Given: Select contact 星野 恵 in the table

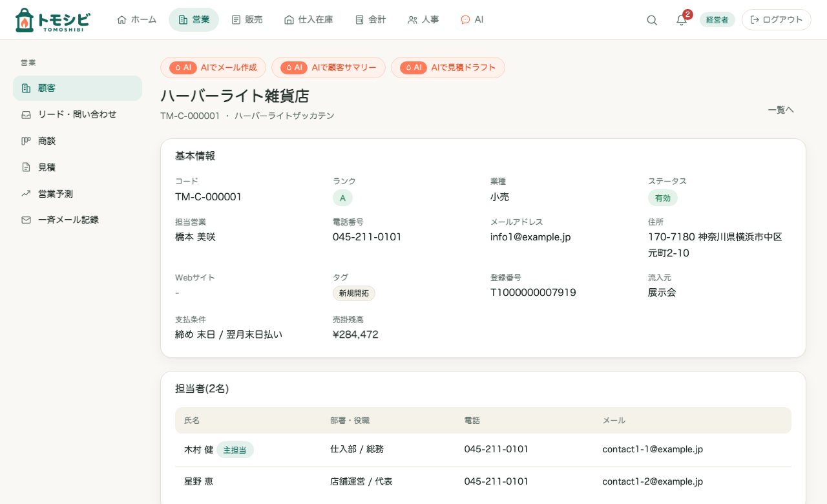Looking at the screenshot, I should [198, 481].
